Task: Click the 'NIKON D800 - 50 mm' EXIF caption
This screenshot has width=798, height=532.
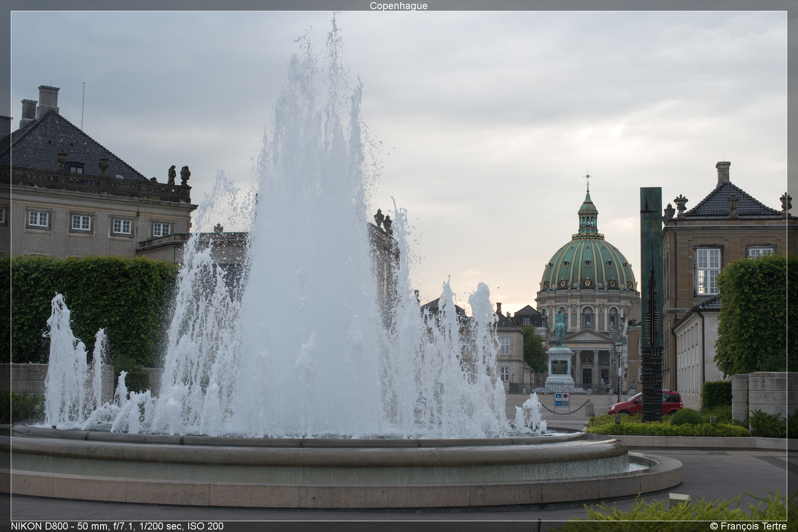Action: coord(117,526)
